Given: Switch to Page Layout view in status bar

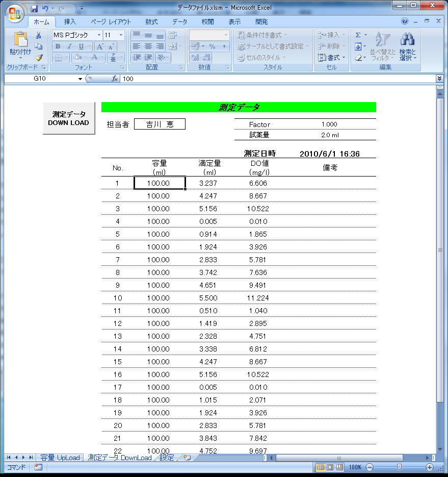Looking at the screenshot, I should coord(330,467).
